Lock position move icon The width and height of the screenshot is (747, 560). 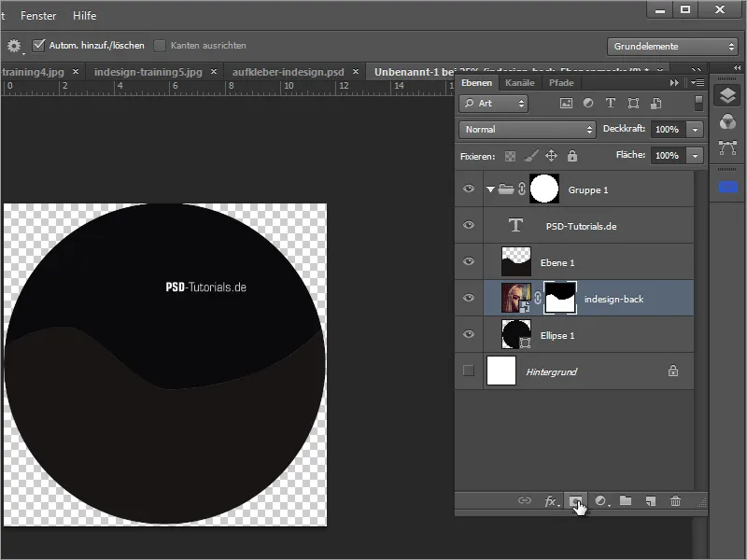(x=551, y=156)
